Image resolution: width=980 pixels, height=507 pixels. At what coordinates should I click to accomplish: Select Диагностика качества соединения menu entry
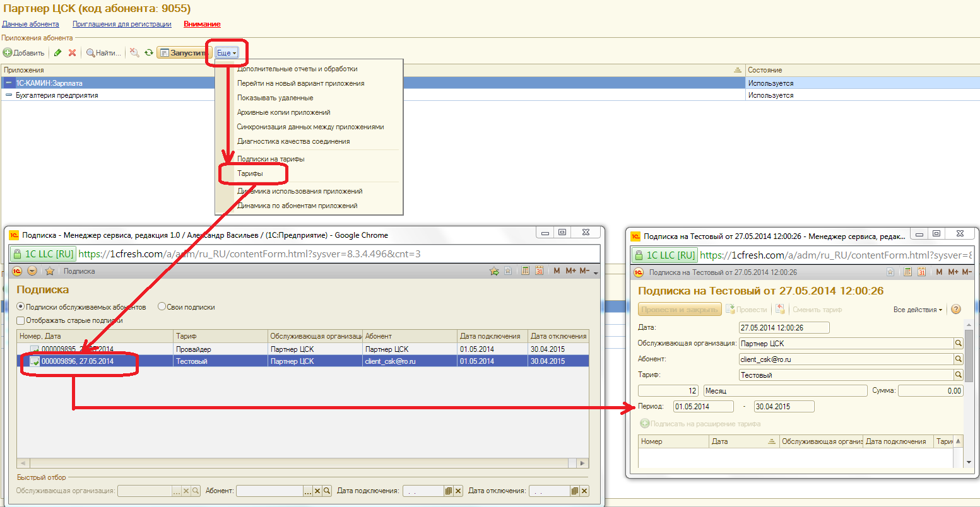point(293,141)
